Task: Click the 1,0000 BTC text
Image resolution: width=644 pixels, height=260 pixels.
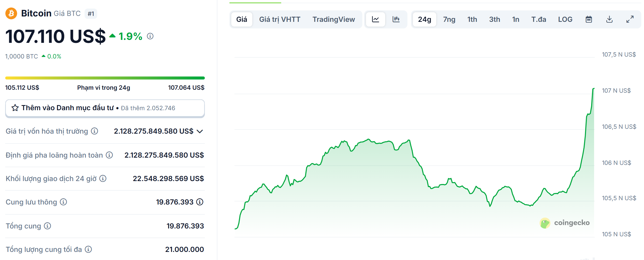Action: tap(22, 56)
